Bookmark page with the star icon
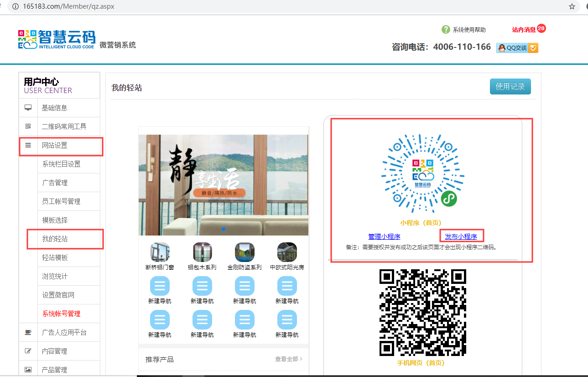The image size is (588, 377). point(572,6)
